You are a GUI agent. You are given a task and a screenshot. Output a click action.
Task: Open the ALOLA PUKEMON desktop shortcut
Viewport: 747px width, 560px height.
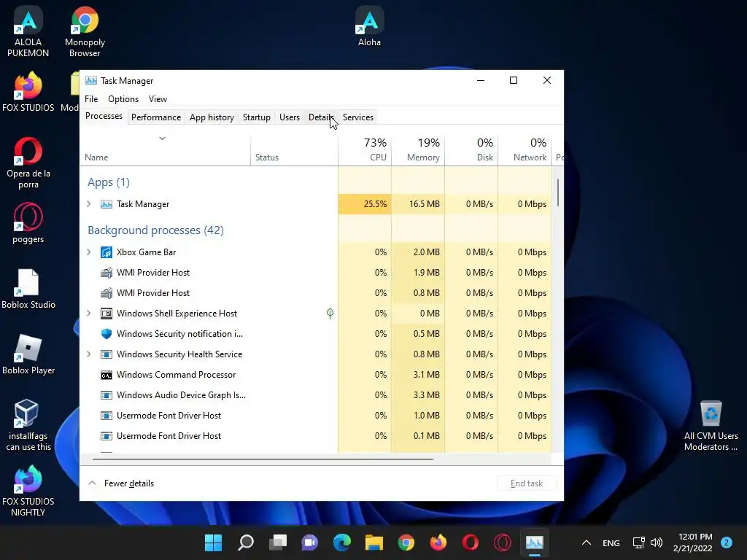tap(28, 31)
